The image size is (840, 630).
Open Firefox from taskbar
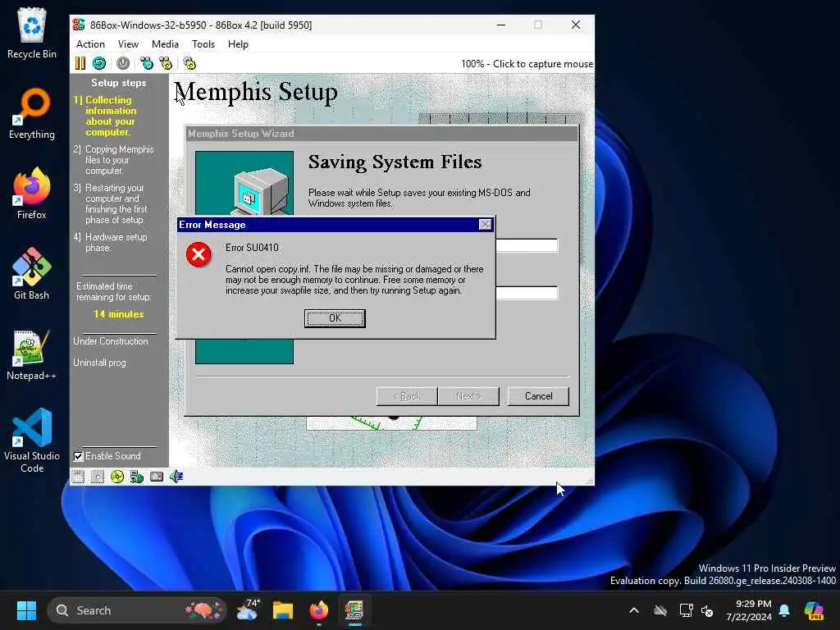[x=319, y=610]
